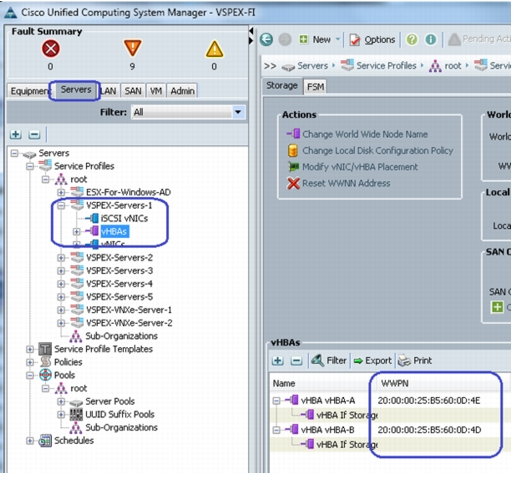This screenshot has width=513, height=492.
Task: Click the critical faults red X icon
Action: point(51,49)
